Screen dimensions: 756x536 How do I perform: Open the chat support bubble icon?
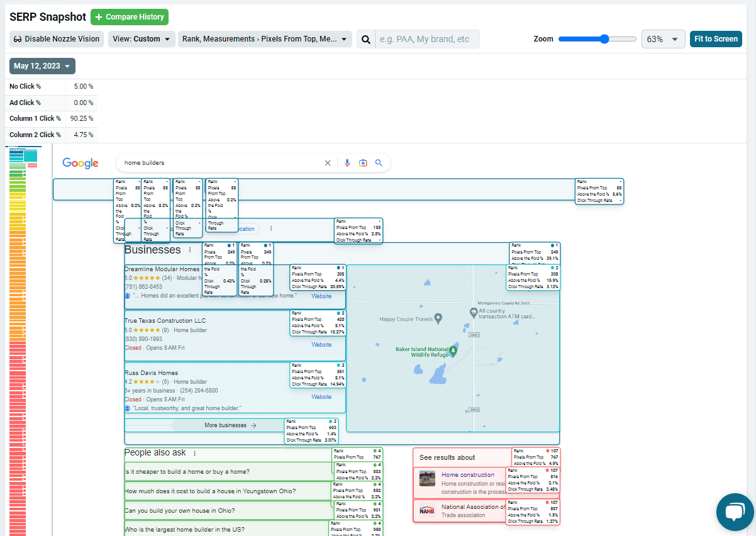click(735, 512)
